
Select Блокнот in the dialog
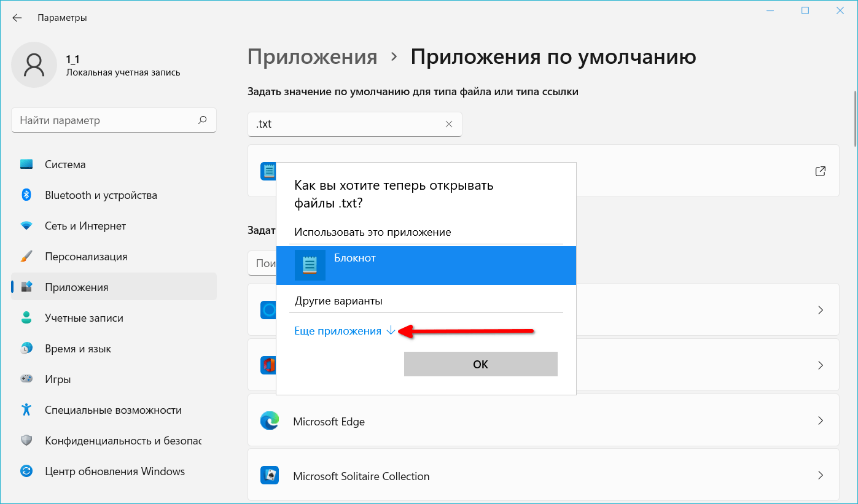click(x=426, y=265)
